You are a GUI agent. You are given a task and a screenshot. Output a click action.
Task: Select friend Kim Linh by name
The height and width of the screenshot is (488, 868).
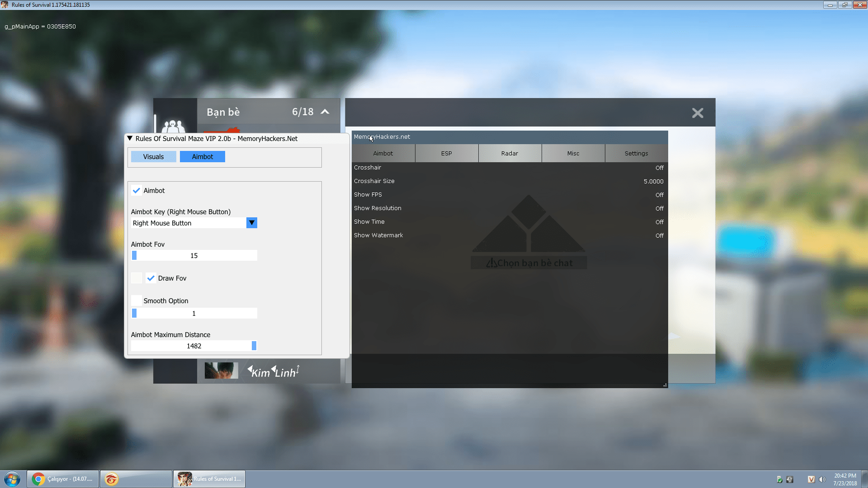pyautogui.click(x=274, y=371)
